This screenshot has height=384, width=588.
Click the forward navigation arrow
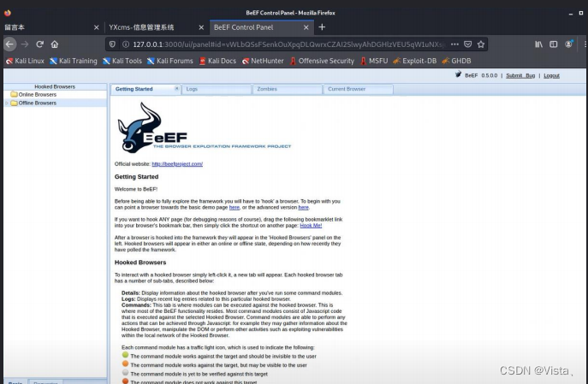(x=25, y=44)
